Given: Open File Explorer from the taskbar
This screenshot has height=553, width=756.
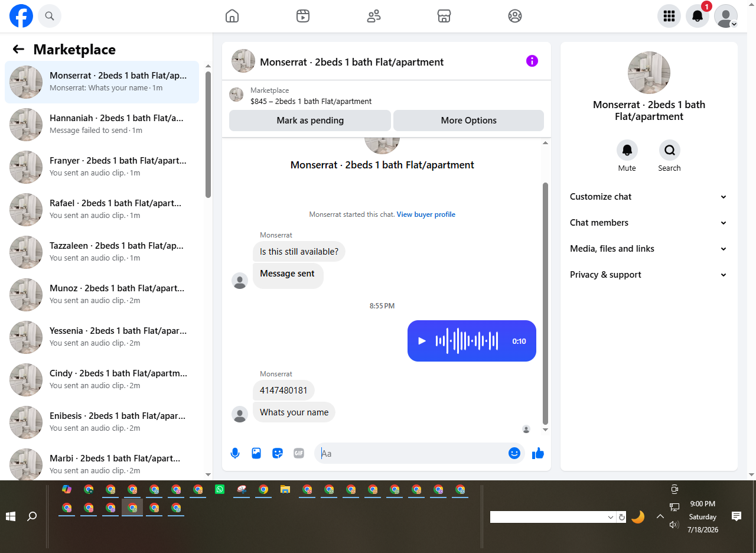Looking at the screenshot, I should 285,489.
